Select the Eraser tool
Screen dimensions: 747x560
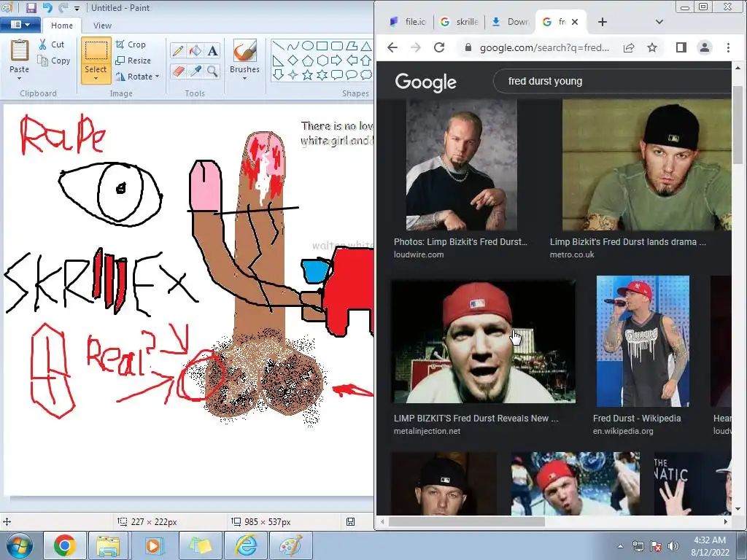tap(178, 71)
